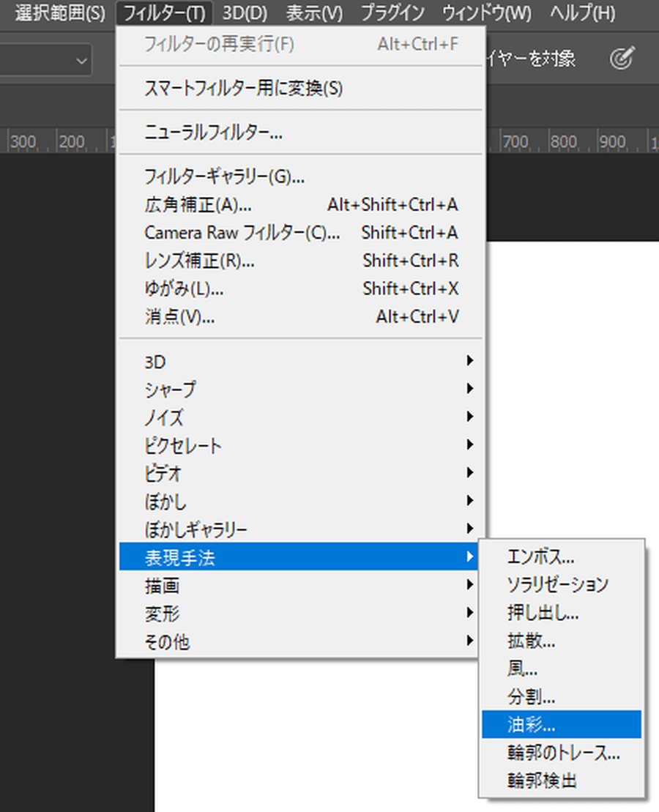The width and height of the screenshot is (659, 812).
Task: Open the 3D(D) menu
Action: click(x=245, y=13)
